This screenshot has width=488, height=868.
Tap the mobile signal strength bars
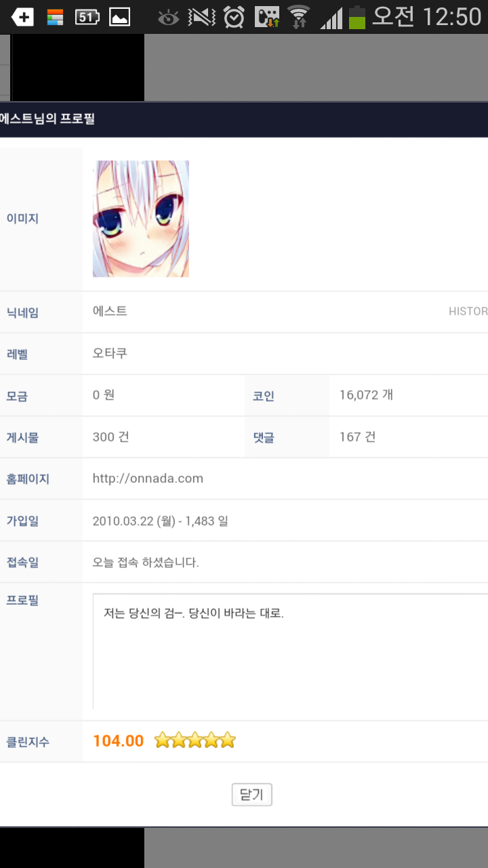click(x=331, y=17)
